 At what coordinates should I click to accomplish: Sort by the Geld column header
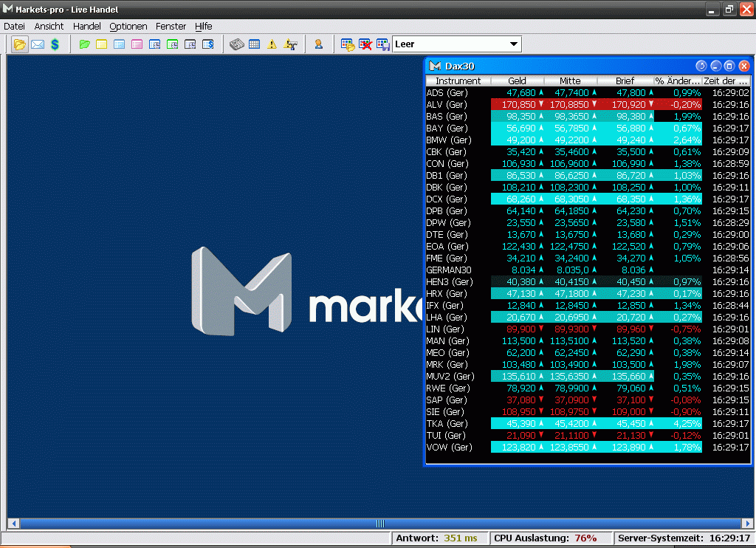coord(517,81)
